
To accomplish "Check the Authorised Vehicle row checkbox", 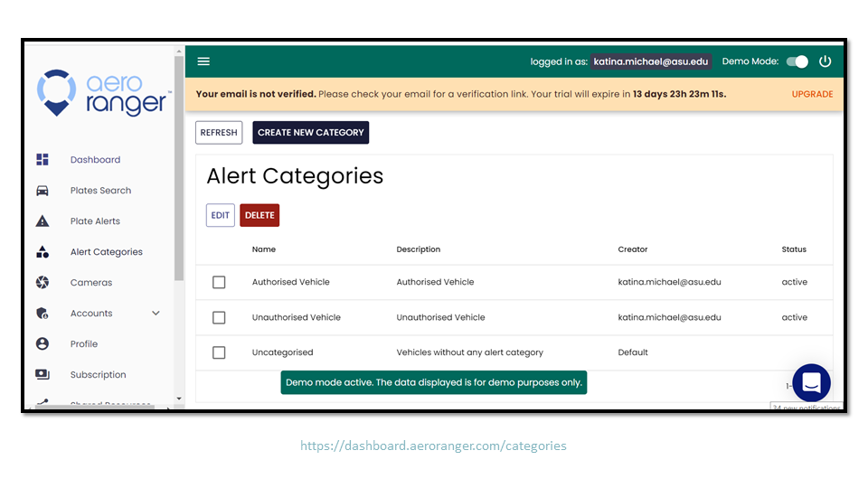I will pos(219,282).
